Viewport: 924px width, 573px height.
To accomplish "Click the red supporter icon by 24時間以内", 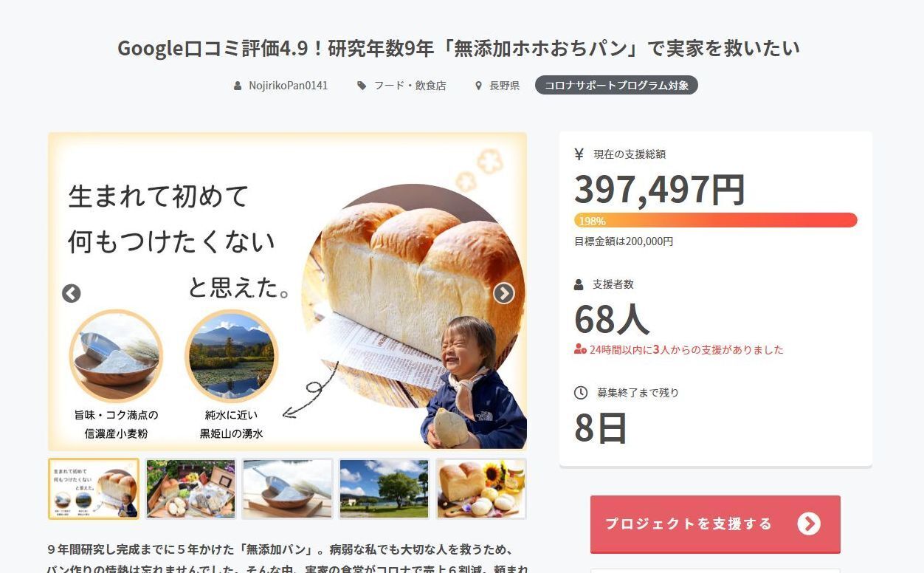I will [580, 349].
